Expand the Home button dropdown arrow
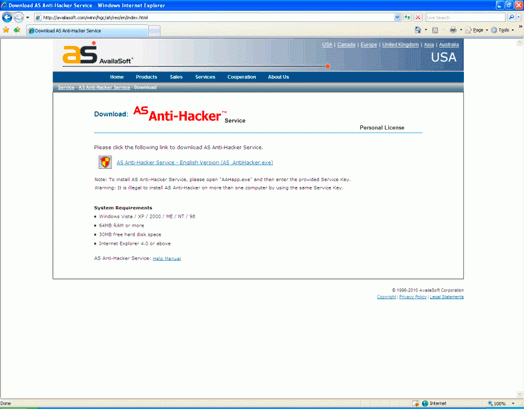524x409 pixels. pos(426,30)
